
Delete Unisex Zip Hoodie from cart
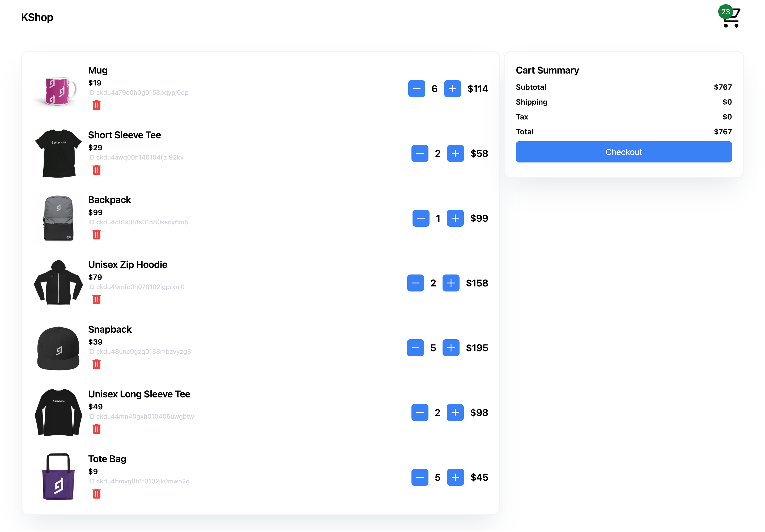[97, 300]
